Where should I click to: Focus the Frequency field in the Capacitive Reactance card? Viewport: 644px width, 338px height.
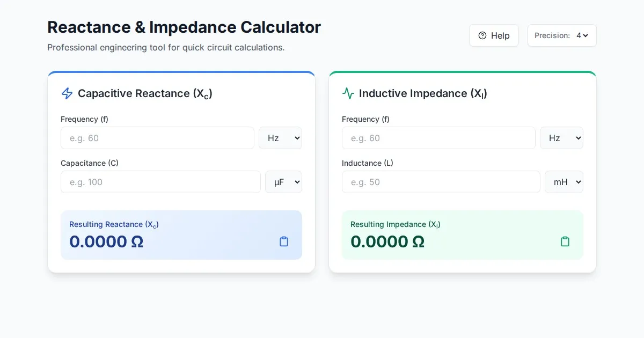coord(157,138)
